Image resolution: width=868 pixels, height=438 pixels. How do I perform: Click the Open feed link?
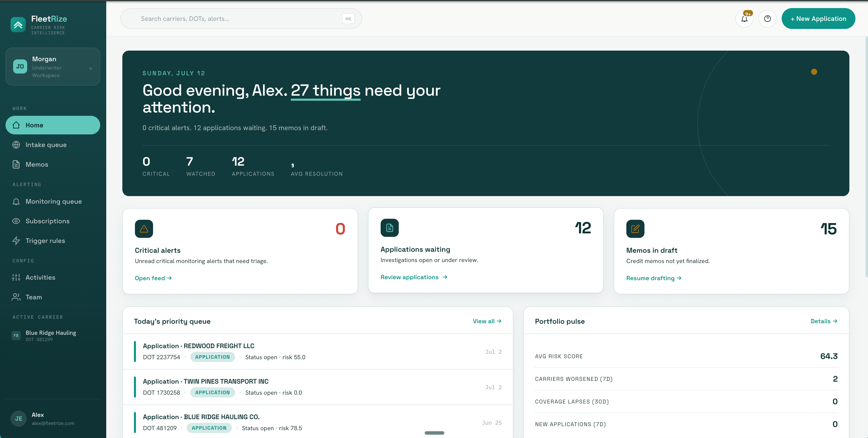pos(153,278)
